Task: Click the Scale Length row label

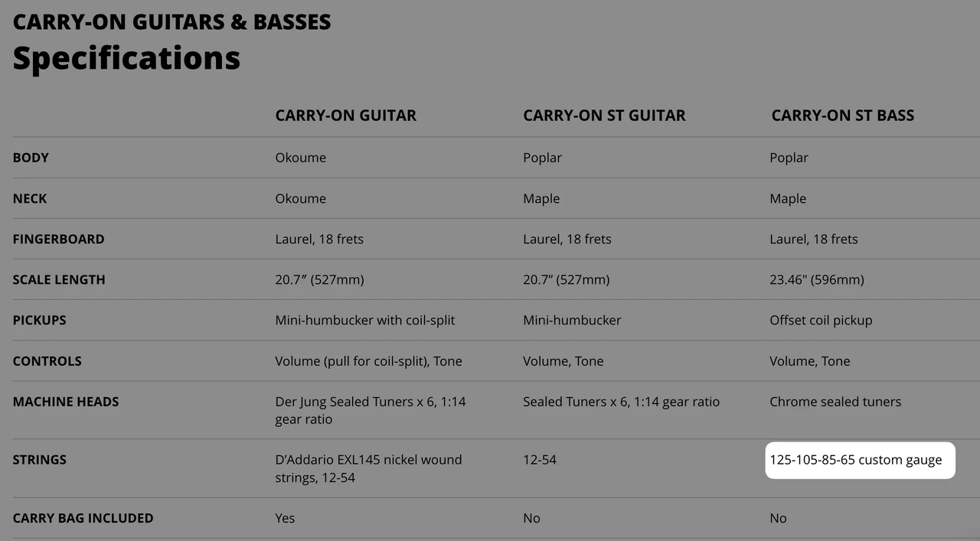Action: click(x=59, y=279)
